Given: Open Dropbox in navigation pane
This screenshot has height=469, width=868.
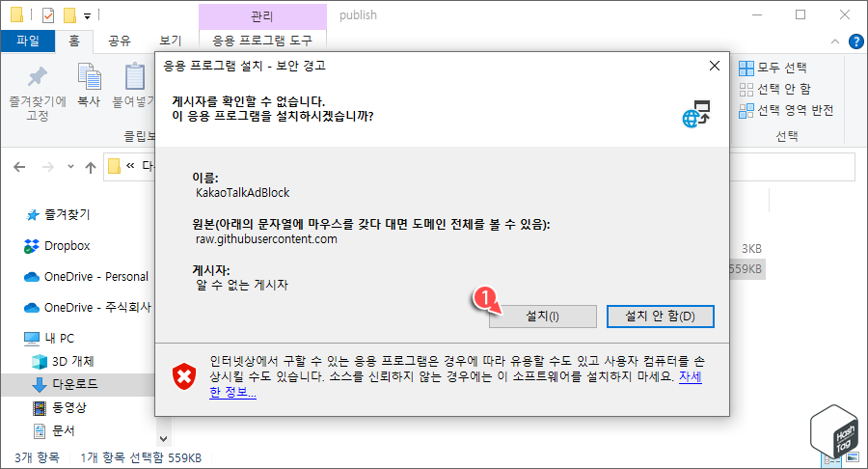Looking at the screenshot, I should [67, 246].
